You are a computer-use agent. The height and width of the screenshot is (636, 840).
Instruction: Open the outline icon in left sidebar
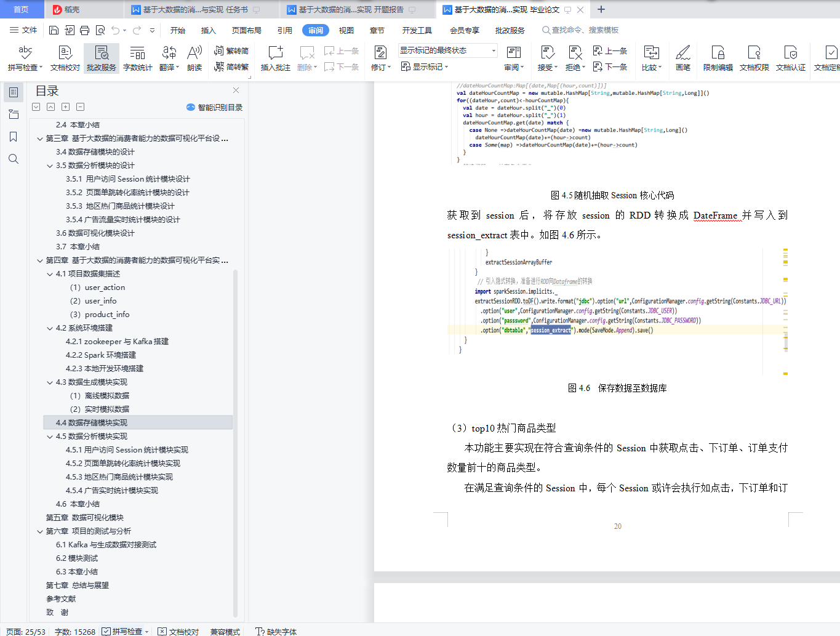pyautogui.click(x=14, y=92)
